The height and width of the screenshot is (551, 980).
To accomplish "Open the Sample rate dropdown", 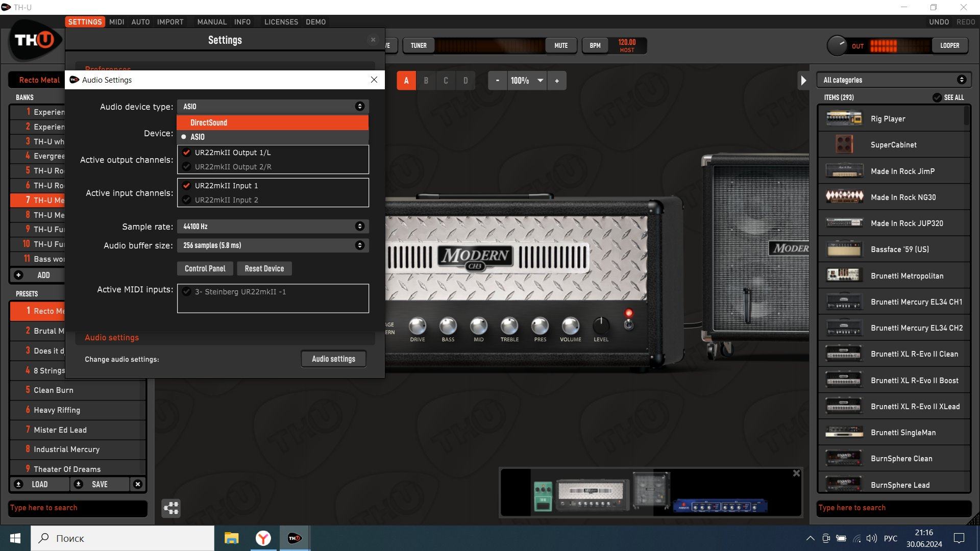I will coord(273,226).
